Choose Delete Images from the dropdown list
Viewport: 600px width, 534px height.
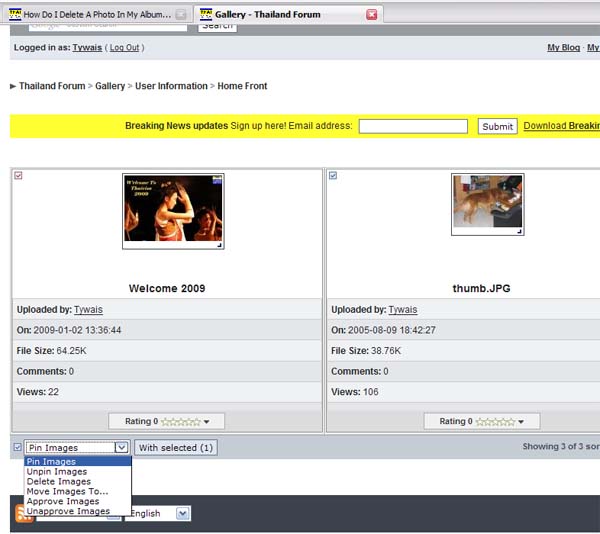[x=78, y=481]
